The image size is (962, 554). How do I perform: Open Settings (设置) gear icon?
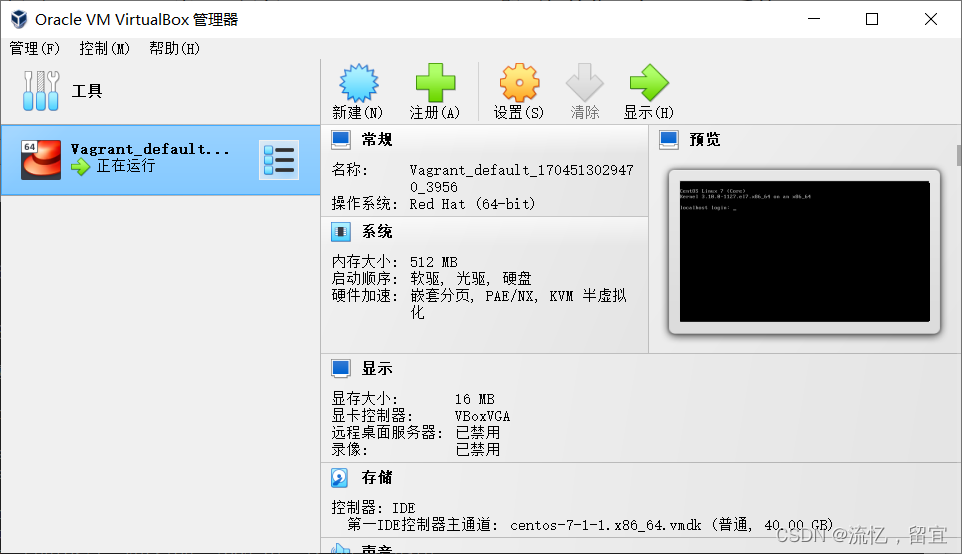[519, 82]
